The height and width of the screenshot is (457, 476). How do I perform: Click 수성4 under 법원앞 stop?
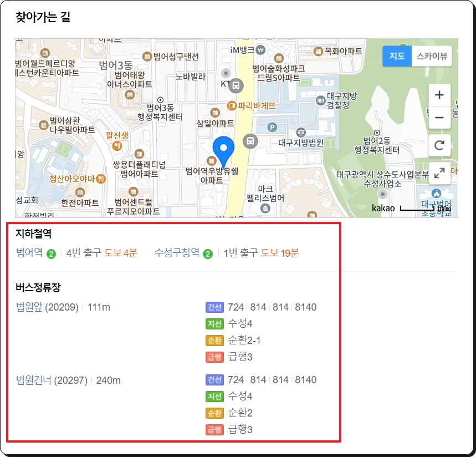240,323
